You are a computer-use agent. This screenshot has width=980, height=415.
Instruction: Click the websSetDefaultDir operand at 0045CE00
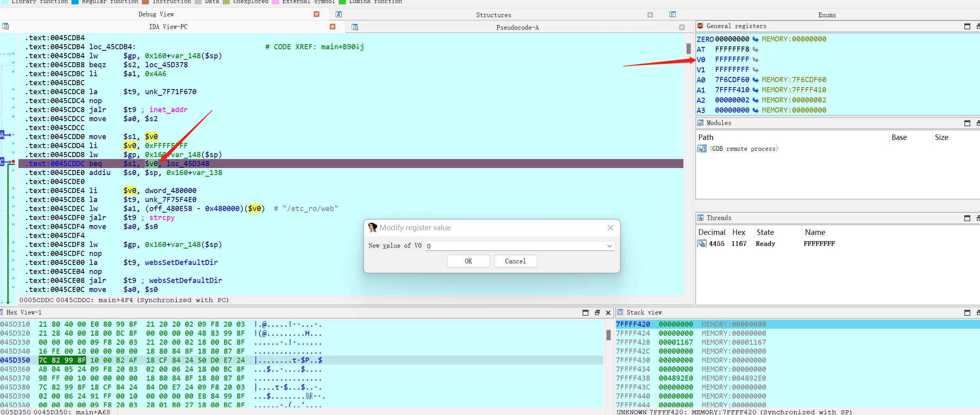tap(181, 262)
